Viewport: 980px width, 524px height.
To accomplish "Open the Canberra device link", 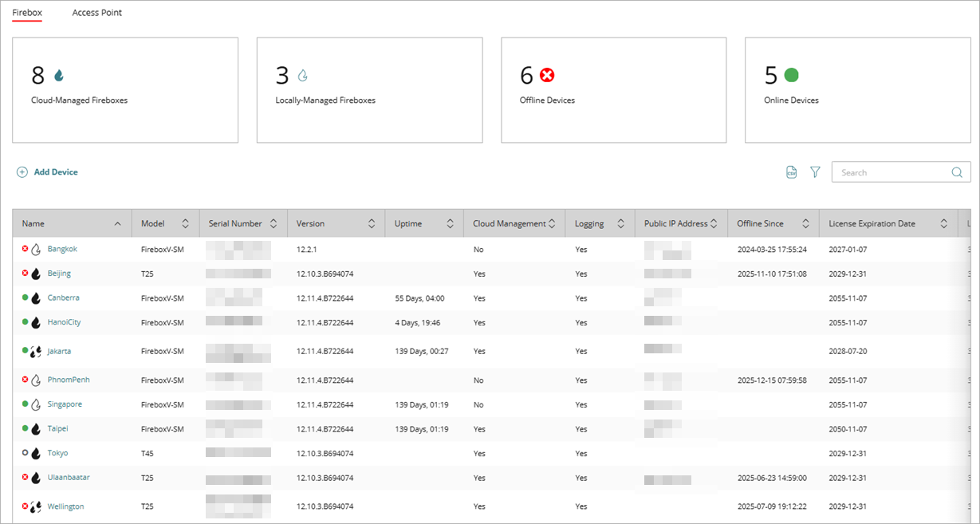I will (x=64, y=297).
